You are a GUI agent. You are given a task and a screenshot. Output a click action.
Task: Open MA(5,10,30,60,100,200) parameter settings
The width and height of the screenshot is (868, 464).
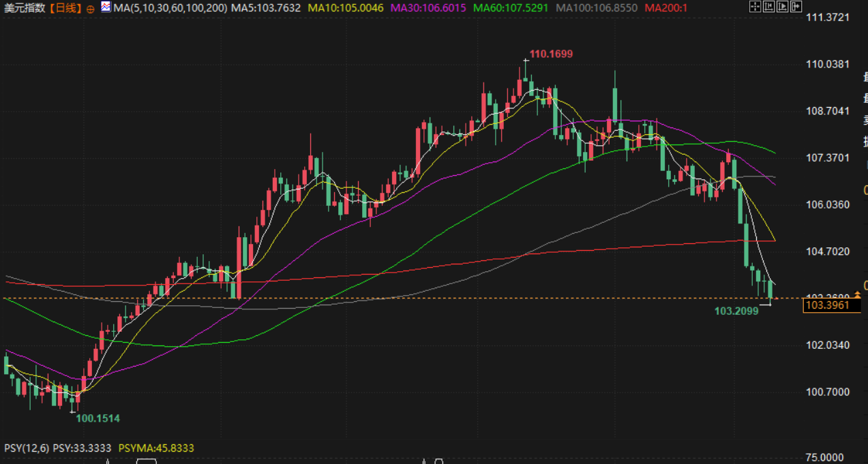171,8
